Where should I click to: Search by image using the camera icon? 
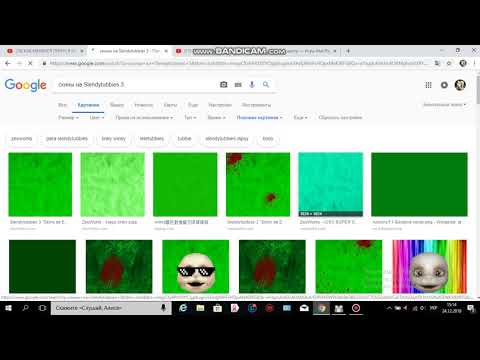[224, 85]
